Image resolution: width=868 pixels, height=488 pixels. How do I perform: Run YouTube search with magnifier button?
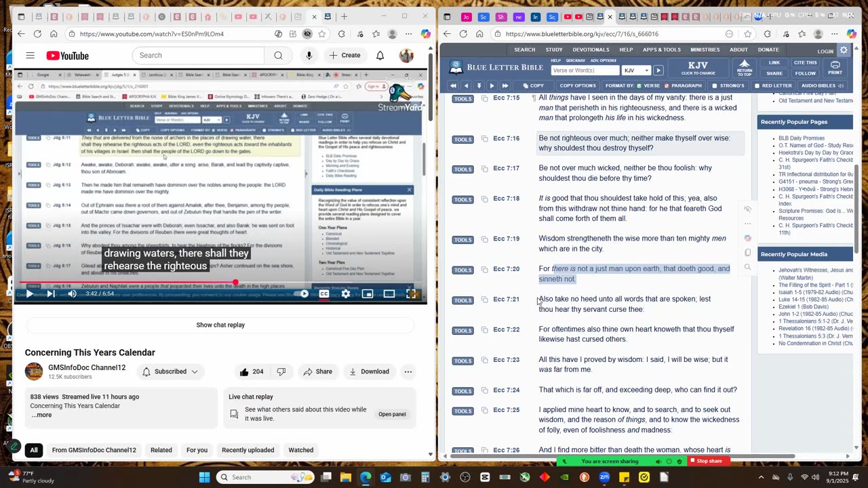(278, 56)
